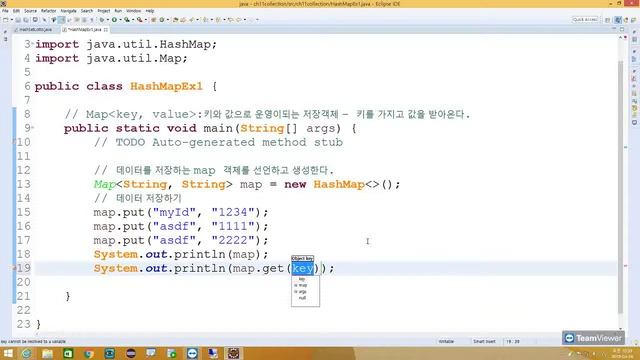Open the Windows Start button
Viewport: 640px width, 360px height.
[8, 353]
